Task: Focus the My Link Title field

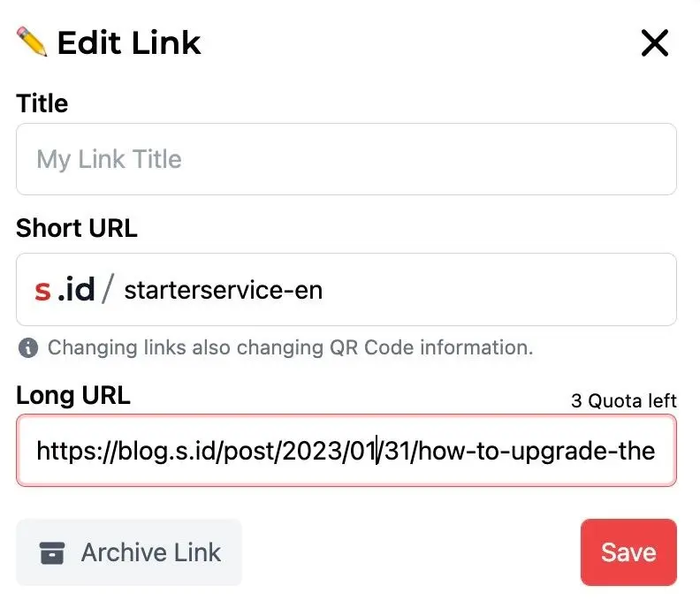Action: tap(346, 159)
